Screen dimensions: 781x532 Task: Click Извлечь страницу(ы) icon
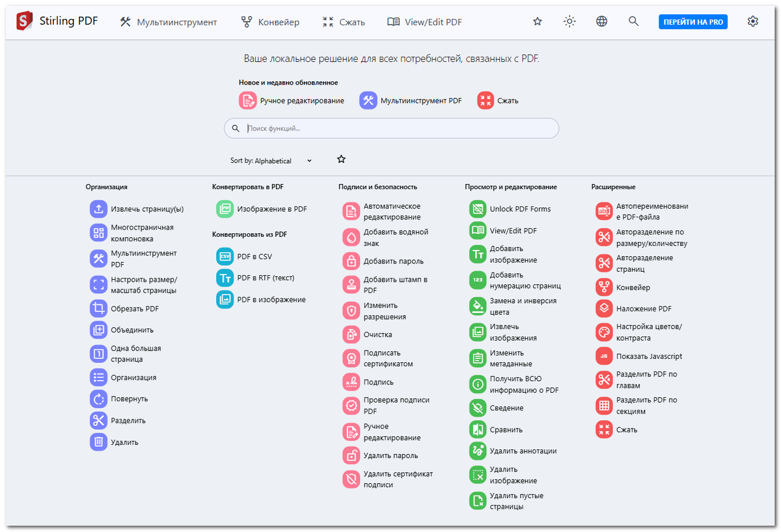point(98,209)
